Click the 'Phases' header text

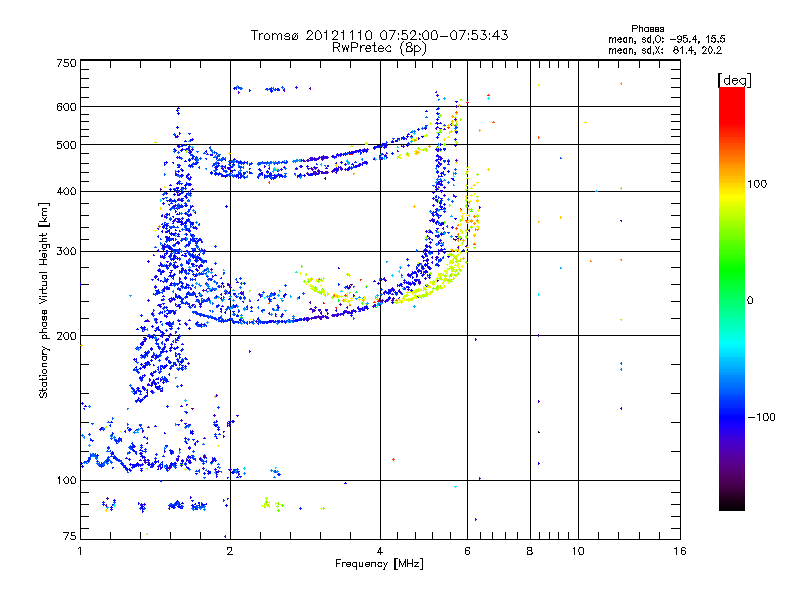point(647,29)
